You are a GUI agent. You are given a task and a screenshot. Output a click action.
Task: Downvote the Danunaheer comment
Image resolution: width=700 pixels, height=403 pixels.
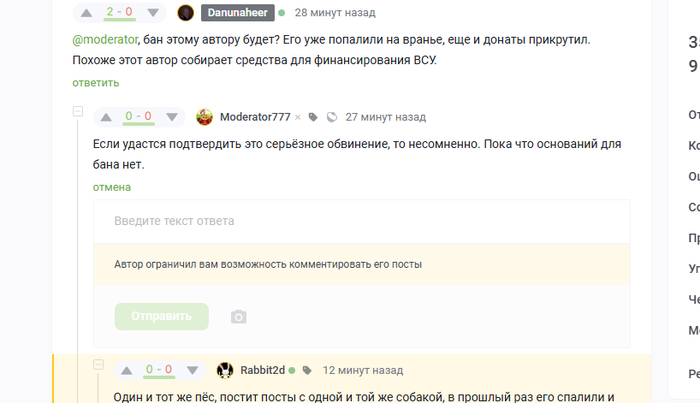[x=152, y=13]
